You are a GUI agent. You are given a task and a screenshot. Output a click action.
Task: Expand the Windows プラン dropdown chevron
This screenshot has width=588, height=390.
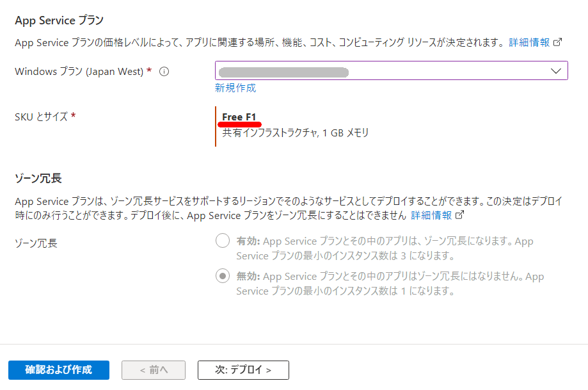pyautogui.click(x=555, y=71)
